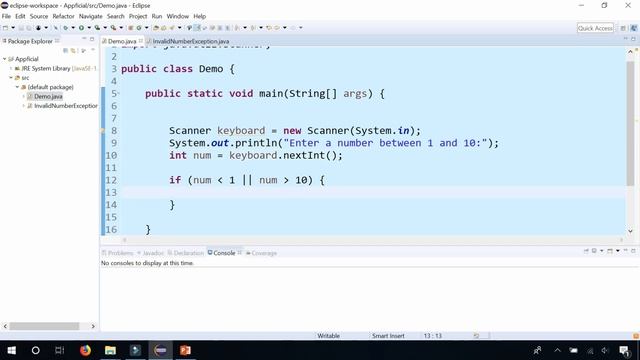Open the Windows Start menu
Viewport: 640px width, 360px height.
coord(11,350)
